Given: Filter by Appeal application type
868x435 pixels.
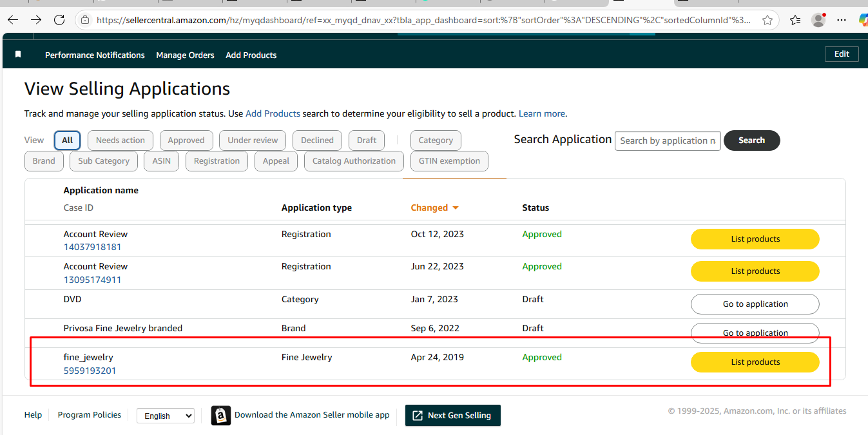Looking at the screenshot, I should point(276,161).
